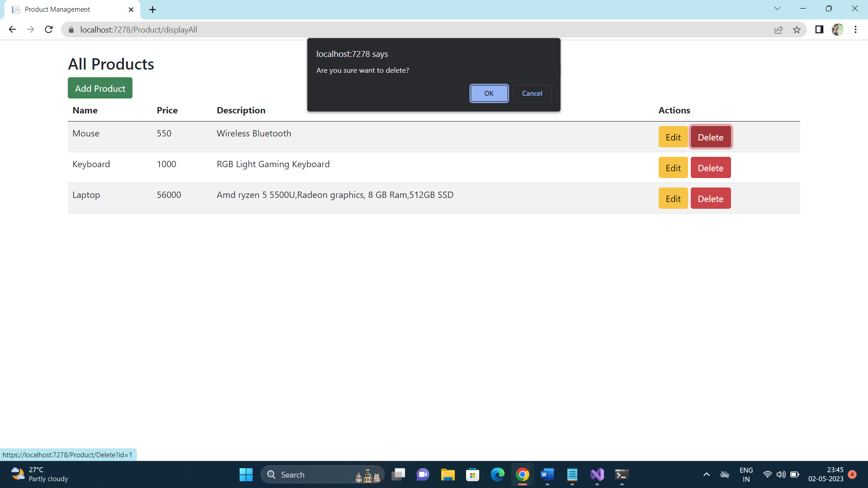The image size is (868, 488).
Task: Expand hidden icons in the system tray
Action: pos(707,474)
